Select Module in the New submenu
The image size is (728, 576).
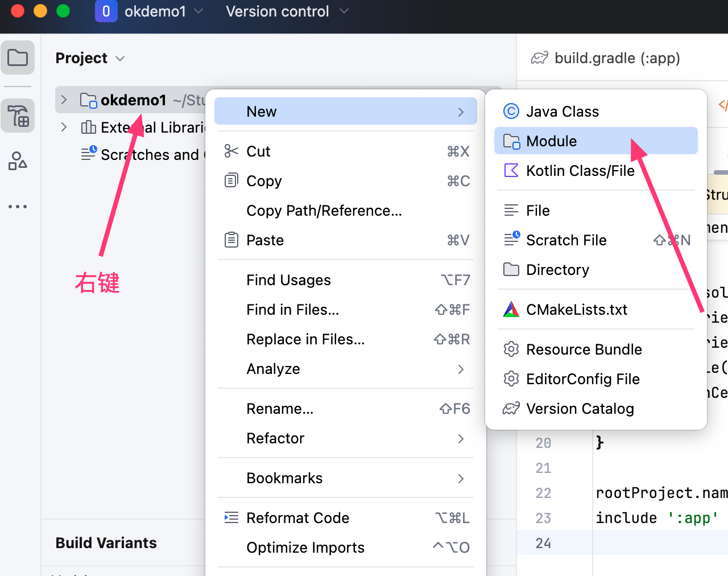pyautogui.click(x=596, y=141)
